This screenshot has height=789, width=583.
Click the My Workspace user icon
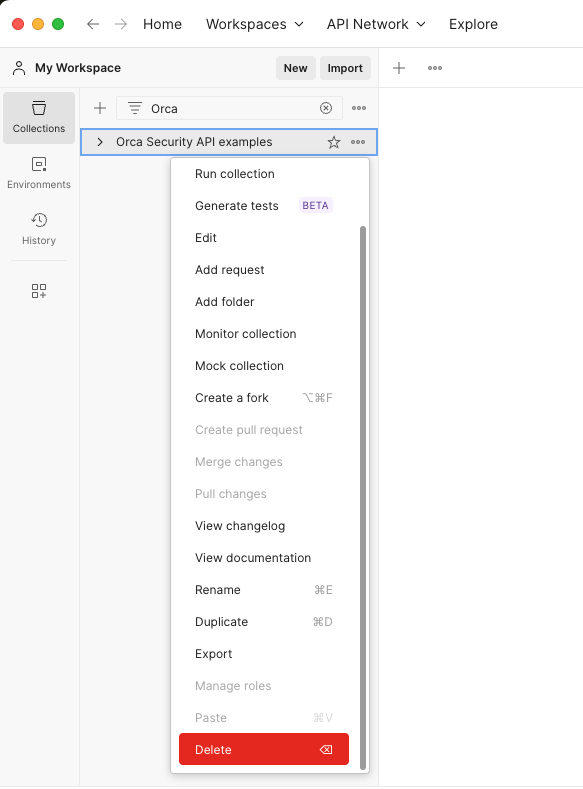point(19,68)
